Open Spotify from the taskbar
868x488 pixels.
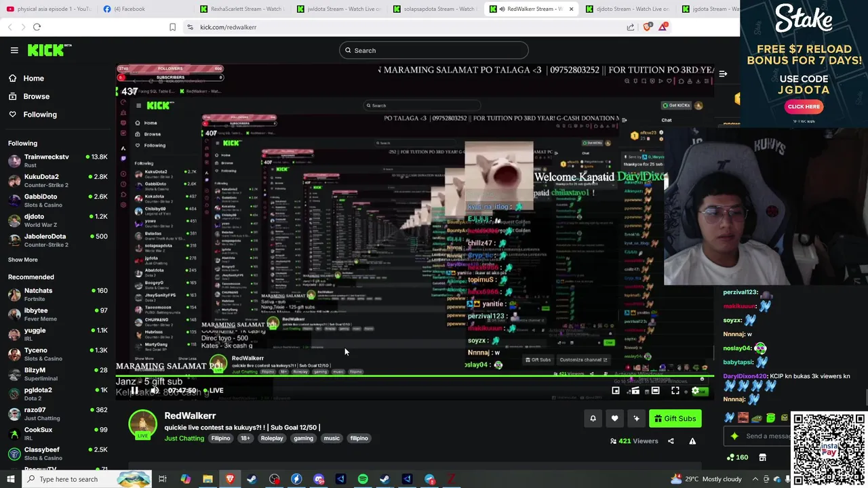coord(363,479)
